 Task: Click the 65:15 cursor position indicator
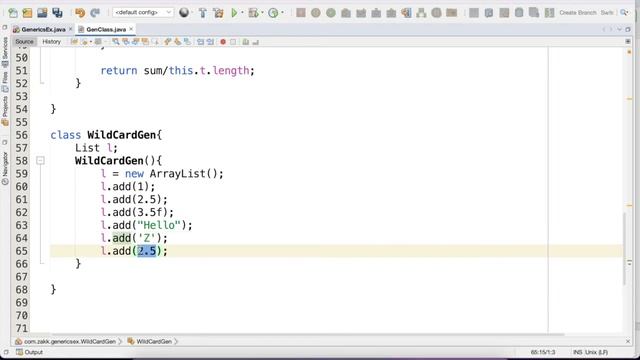click(543, 352)
